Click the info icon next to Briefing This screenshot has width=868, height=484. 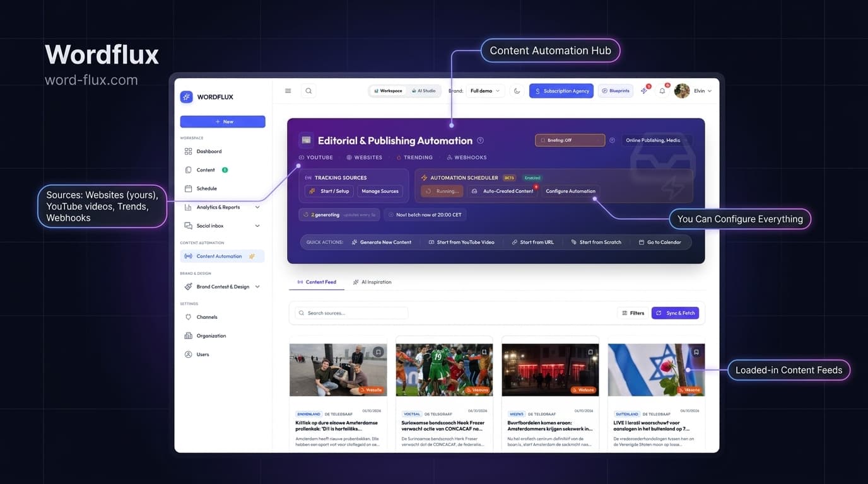tap(612, 141)
